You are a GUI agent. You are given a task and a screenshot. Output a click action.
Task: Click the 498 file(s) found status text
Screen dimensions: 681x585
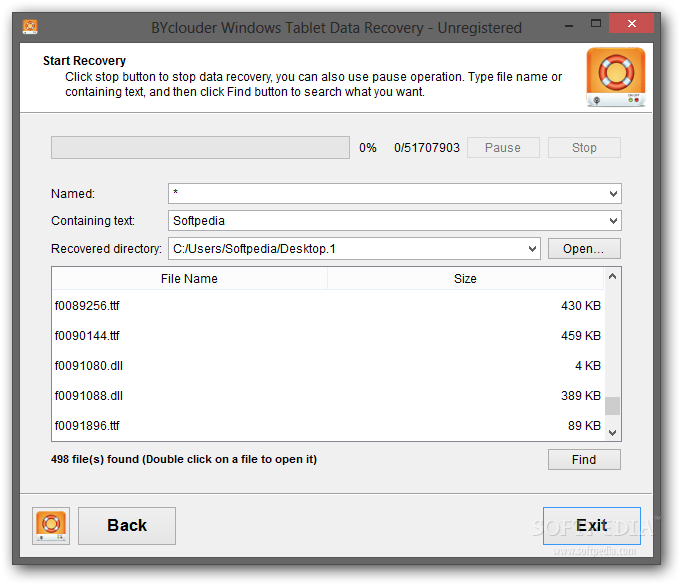coord(184,459)
